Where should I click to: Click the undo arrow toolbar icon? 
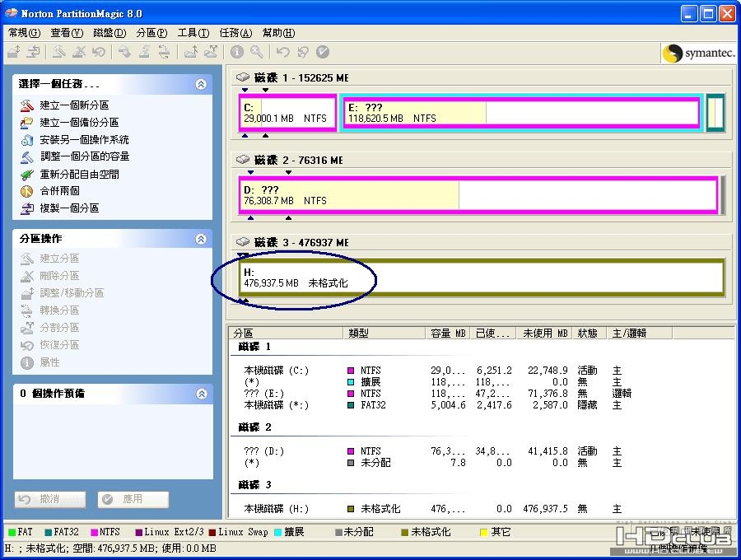pos(282,52)
